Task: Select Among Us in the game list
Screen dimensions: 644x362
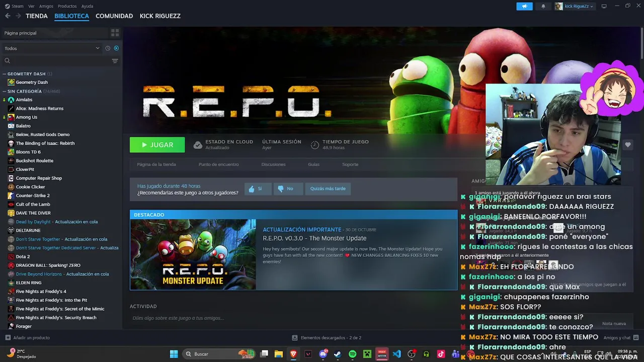Action: (x=26, y=117)
